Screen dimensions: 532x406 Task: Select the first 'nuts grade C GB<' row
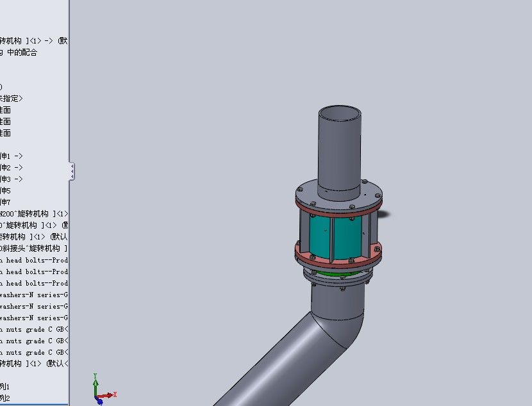click(34, 329)
